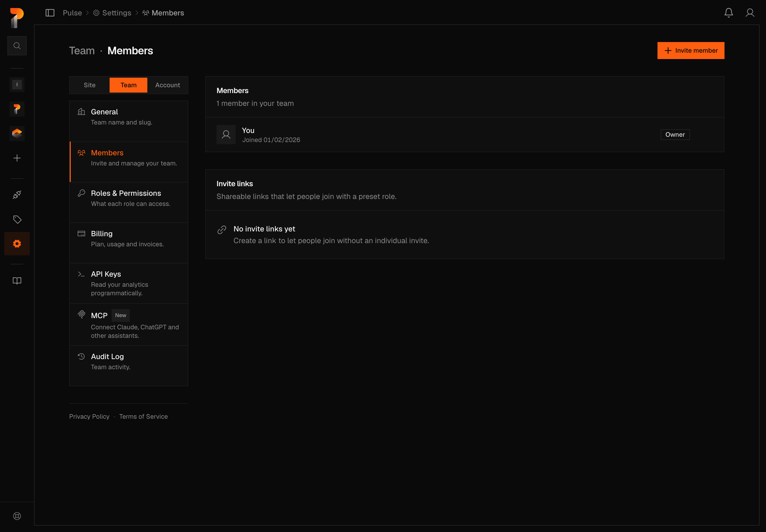
Task: Click the orange settings gear in sidebar
Action: (x=17, y=244)
